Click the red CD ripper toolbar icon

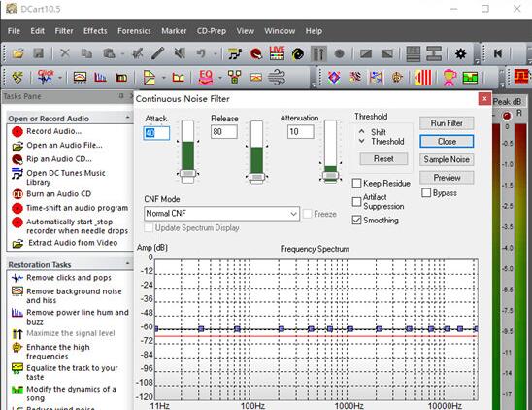coord(256,53)
